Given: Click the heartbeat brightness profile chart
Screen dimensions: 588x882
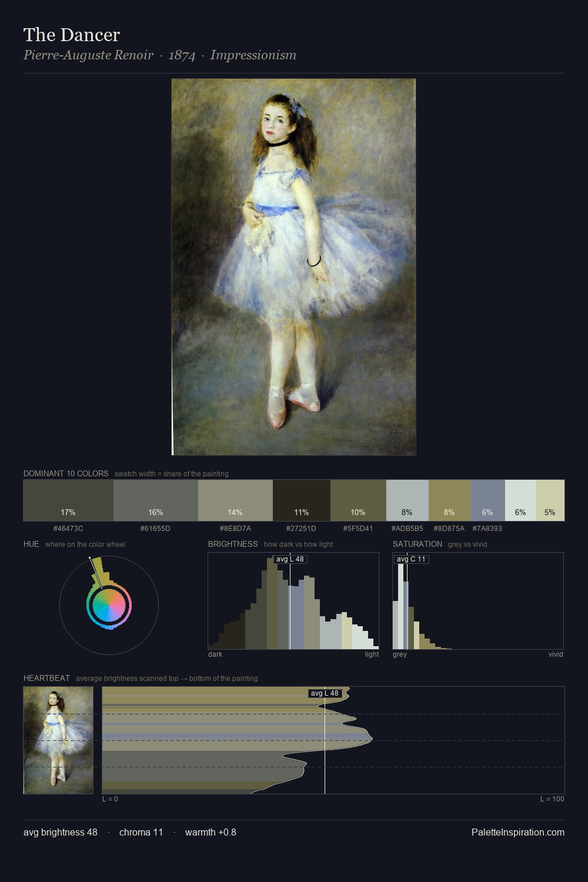Looking at the screenshot, I should click(x=333, y=740).
